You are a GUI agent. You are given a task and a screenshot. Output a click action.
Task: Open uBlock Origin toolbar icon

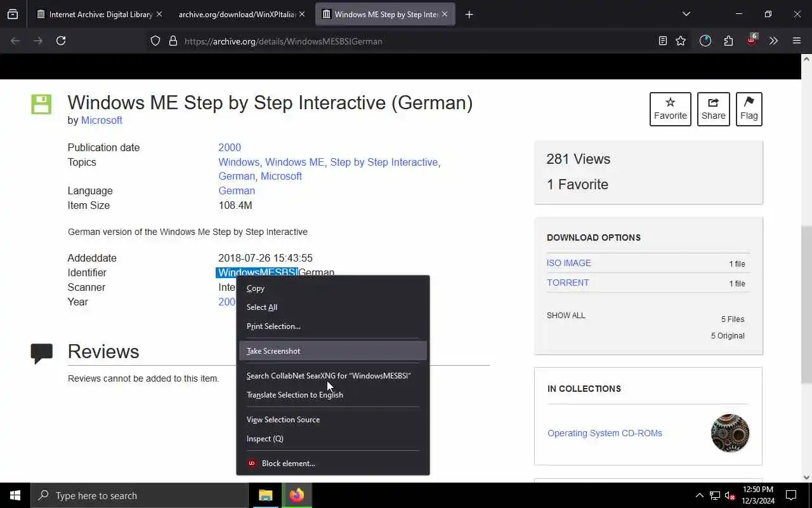coord(752,40)
